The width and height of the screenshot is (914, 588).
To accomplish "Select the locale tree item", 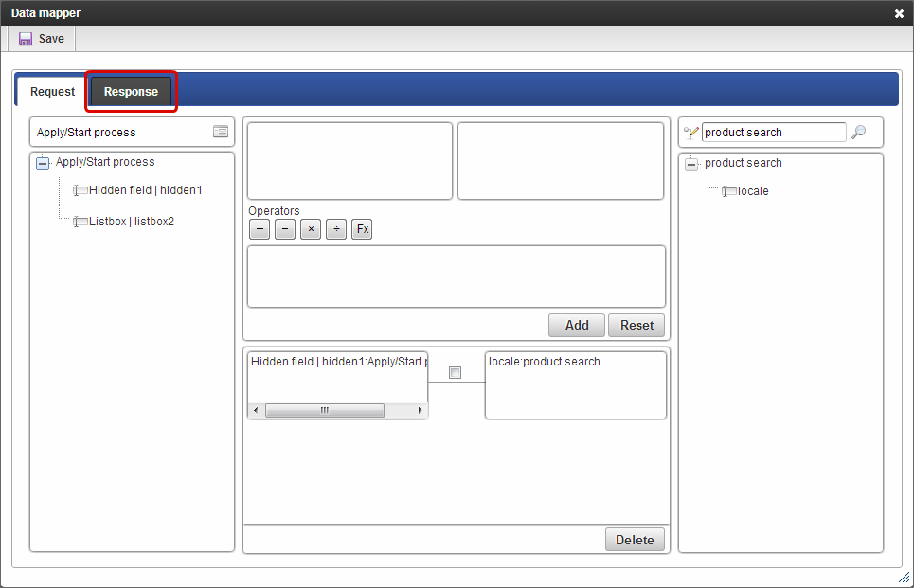I will (753, 191).
